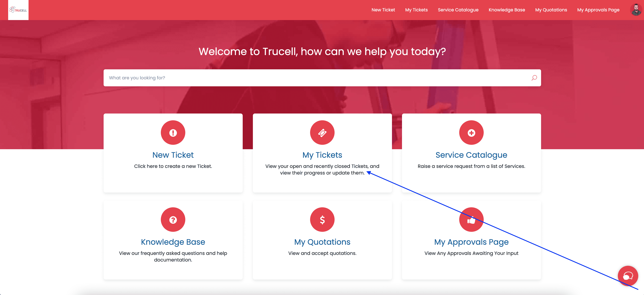The image size is (644, 295).
Task: Open My Tickets in top navigation
Action: click(416, 10)
